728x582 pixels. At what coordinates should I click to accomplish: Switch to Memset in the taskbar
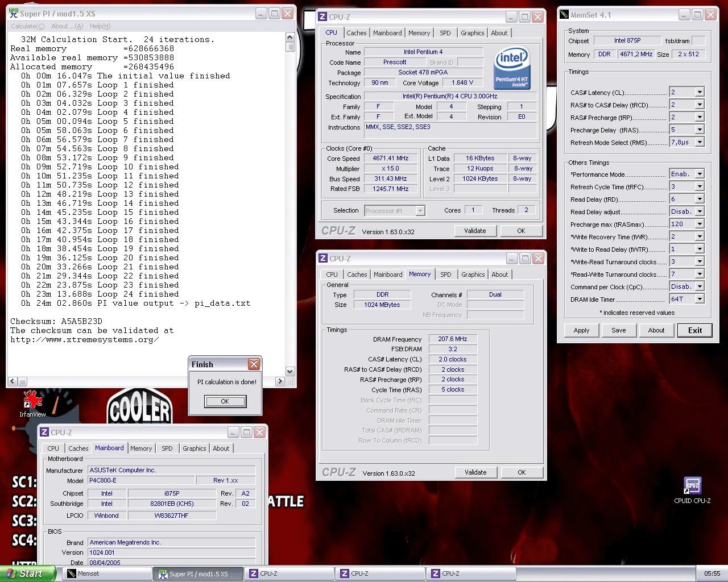(106, 573)
